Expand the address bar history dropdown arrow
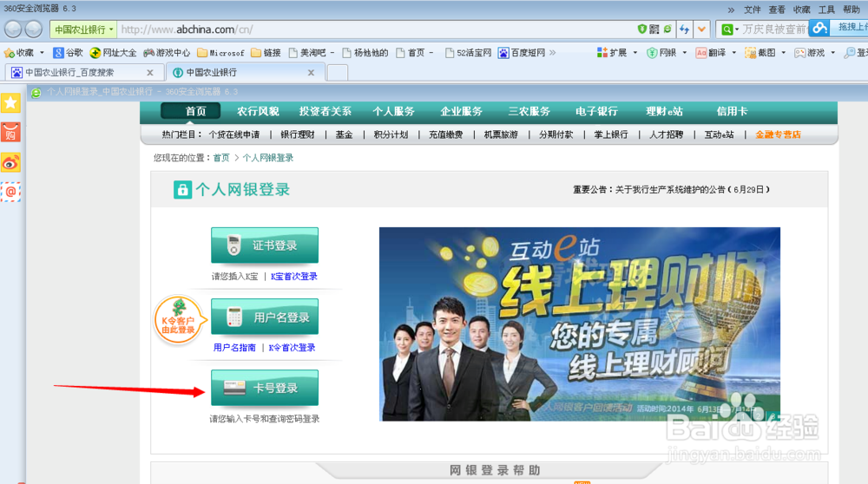 702,29
